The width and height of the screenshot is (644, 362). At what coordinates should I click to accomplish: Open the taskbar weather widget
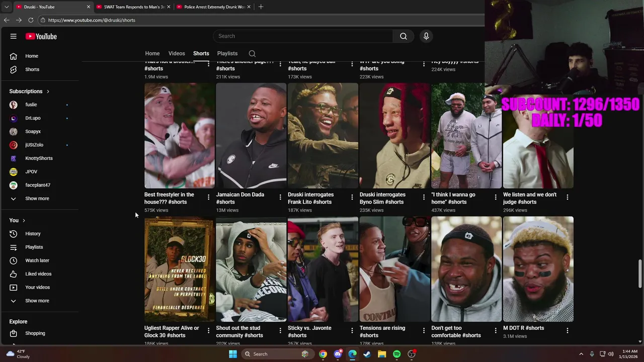point(18,354)
